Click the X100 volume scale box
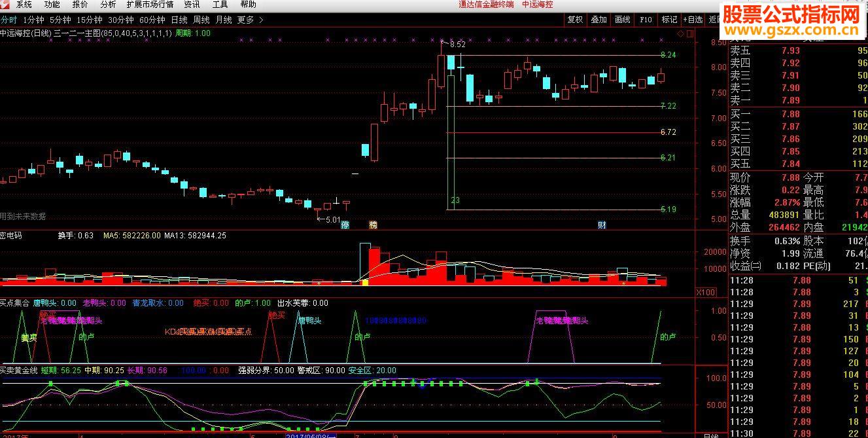 pos(705,292)
